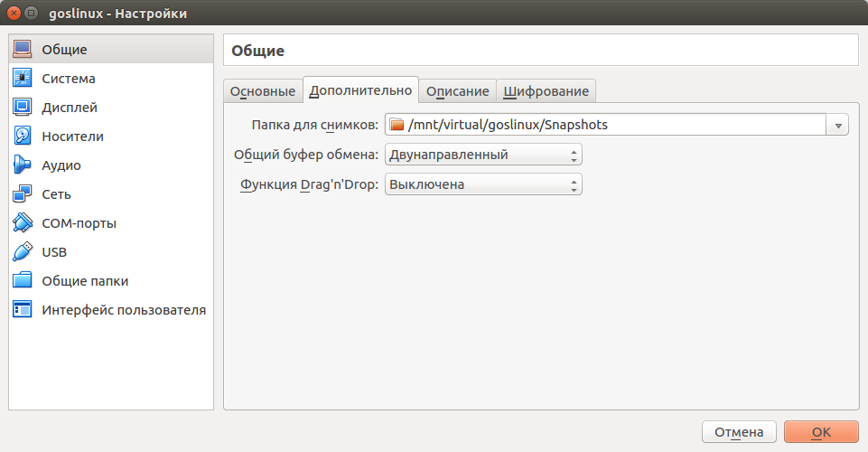This screenshot has width=868, height=452.
Task: Click the Интерфейс пользователя window icon
Action: click(23, 309)
